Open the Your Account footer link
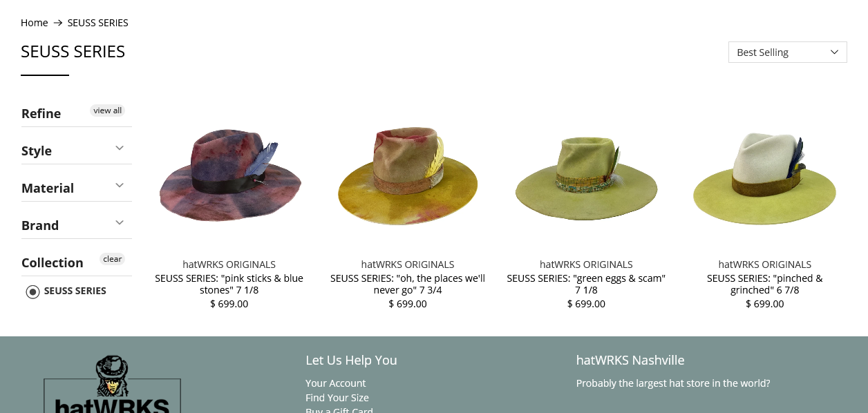Screen dimensions: 868x413 point(335,383)
